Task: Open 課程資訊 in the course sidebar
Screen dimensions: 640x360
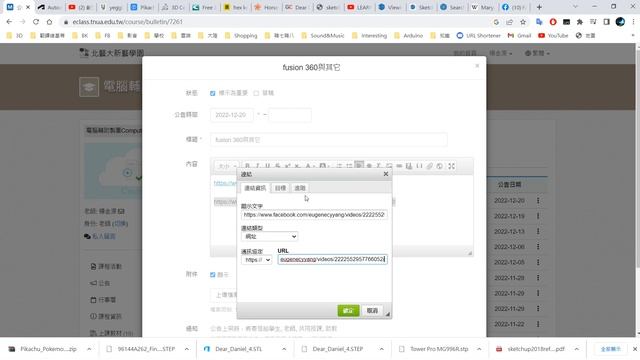Action: point(106,316)
